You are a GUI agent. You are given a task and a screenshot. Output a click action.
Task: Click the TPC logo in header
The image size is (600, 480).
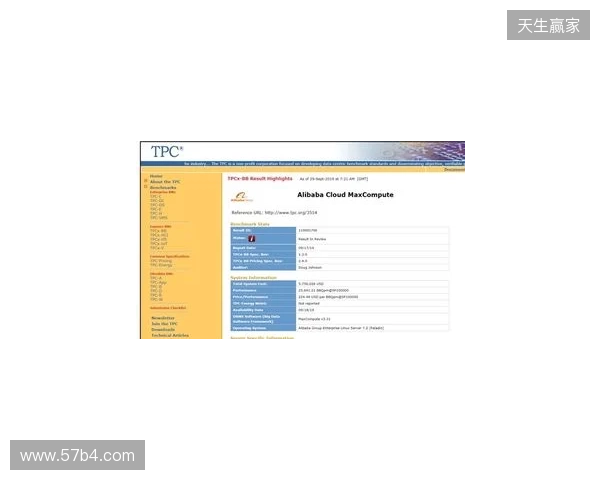pyautogui.click(x=167, y=152)
